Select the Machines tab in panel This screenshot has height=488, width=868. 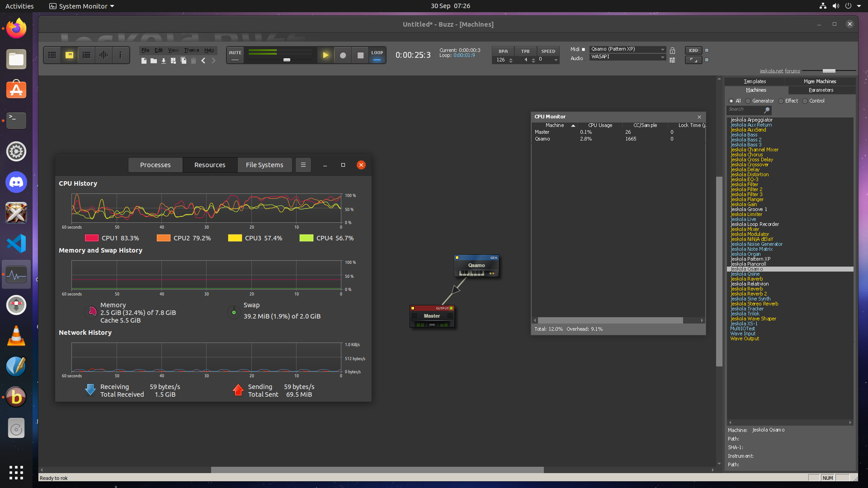(x=756, y=90)
